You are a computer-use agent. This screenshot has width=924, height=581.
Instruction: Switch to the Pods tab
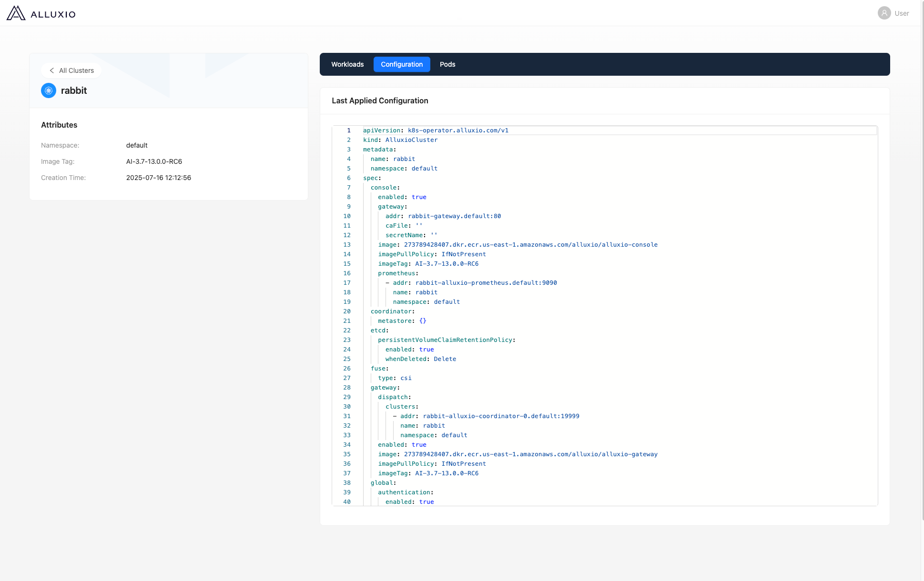point(447,64)
